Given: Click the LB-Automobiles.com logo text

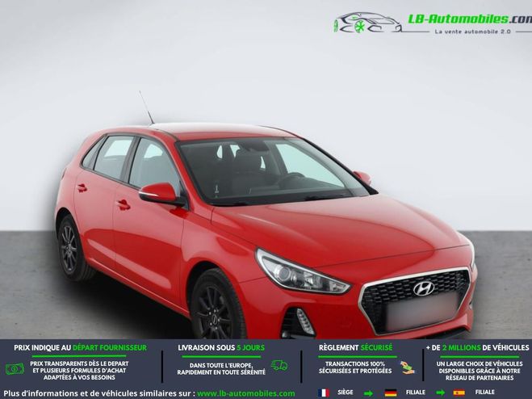Looking at the screenshot, I should pos(469,19).
